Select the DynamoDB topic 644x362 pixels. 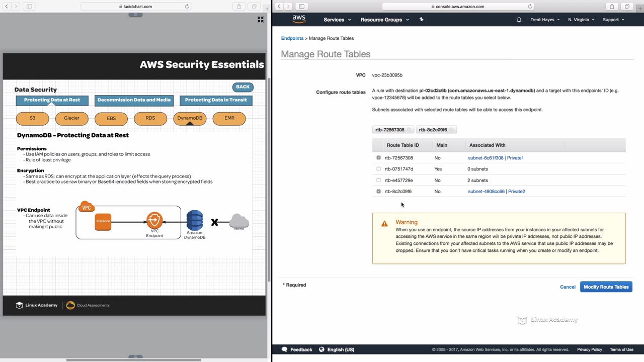pos(190,118)
